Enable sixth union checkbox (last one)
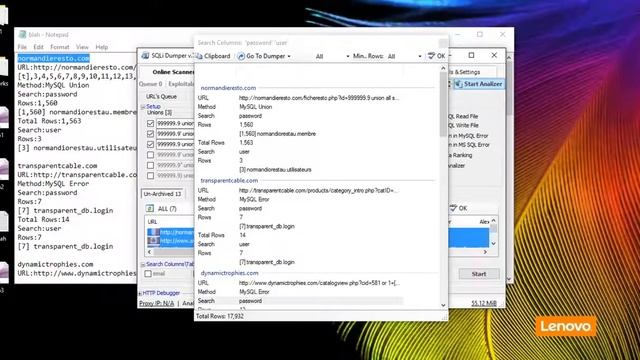This screenshot has width=640, height=360. (x=150, y=176)
